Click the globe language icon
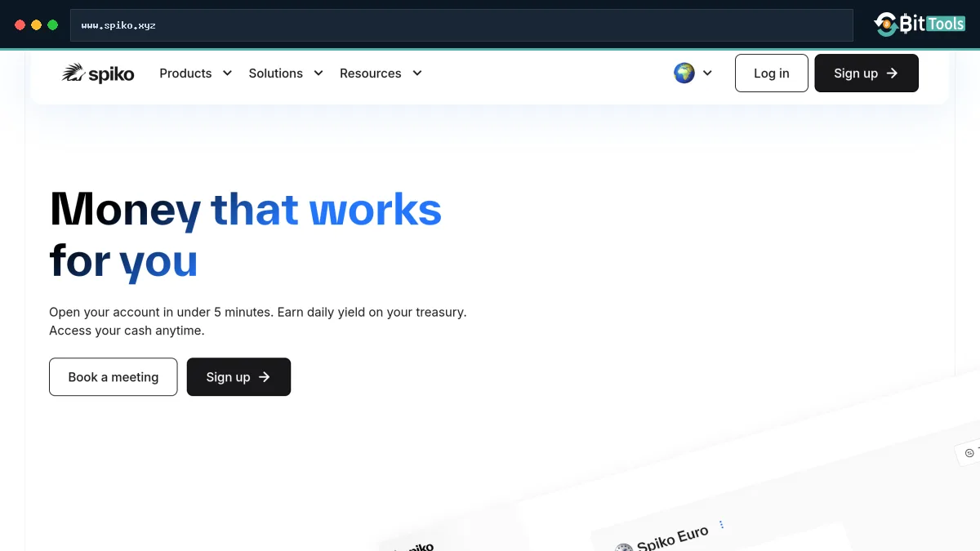The width and height of the screenshot is (980, 551). pyautogui.click(x=684, y=73)
